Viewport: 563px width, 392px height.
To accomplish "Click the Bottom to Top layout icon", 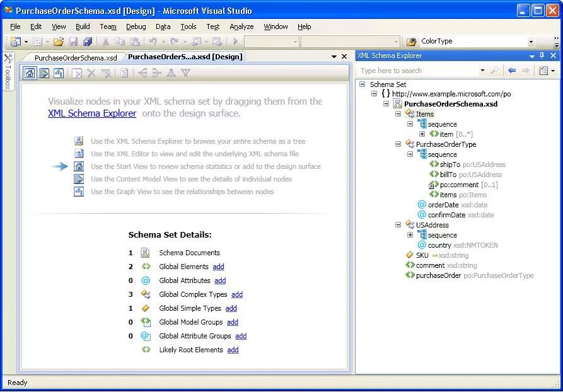I will (185, 73).
